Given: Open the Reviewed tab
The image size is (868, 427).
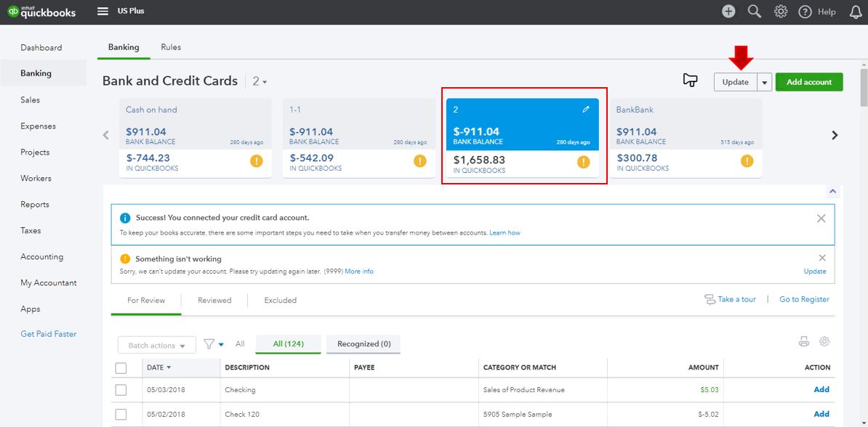Looking at the screenshot, I should 214,299.
